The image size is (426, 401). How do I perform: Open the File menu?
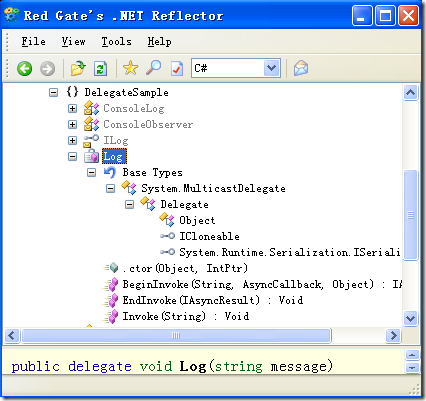click(33, 41)
